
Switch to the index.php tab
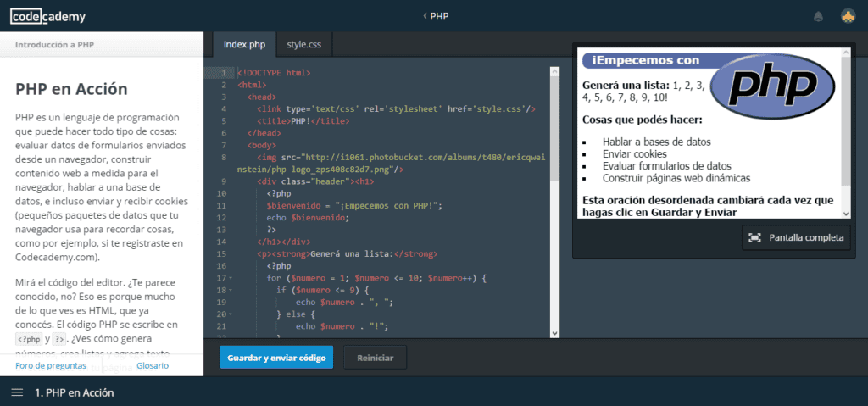[245, 45]
